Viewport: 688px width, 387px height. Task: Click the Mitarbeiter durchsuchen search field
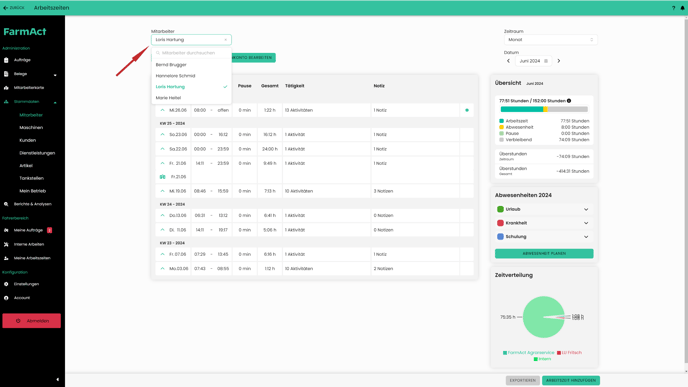coord(191,53)
